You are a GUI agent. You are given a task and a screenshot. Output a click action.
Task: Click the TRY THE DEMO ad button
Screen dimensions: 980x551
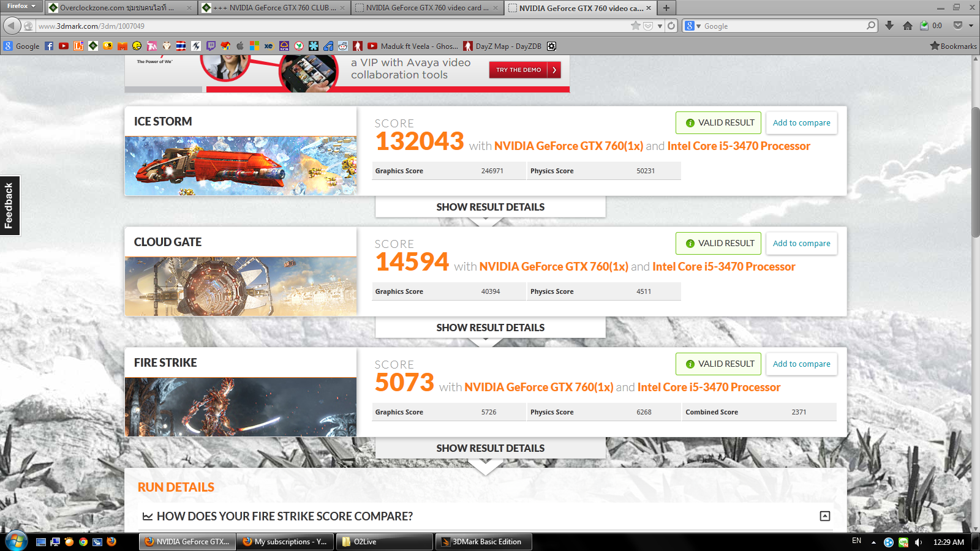click(x=525, y=70)
